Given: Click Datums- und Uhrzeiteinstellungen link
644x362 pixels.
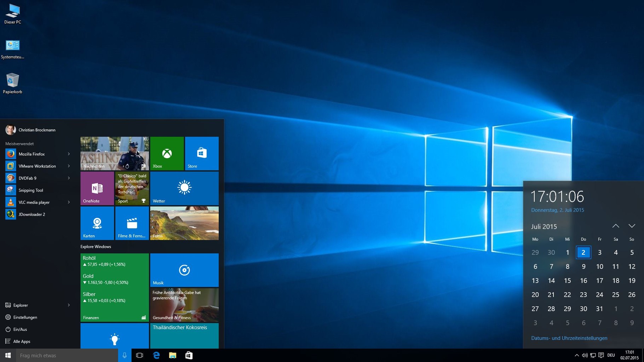Looking at the screenshot, I should (569, 338).
